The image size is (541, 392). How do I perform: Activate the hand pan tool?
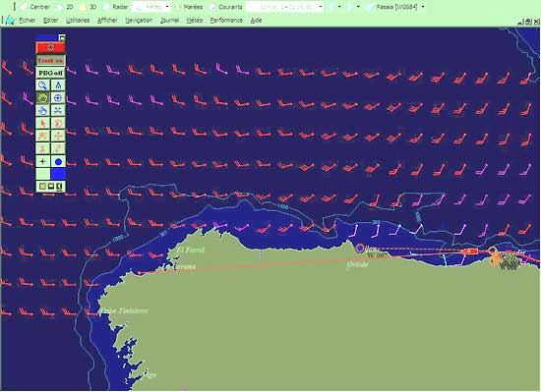coord(42,98)
